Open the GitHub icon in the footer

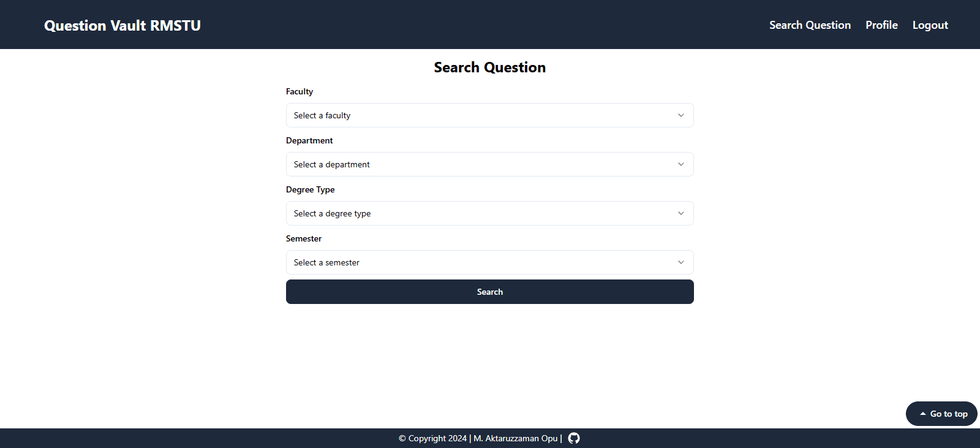(x=574, y=438)
